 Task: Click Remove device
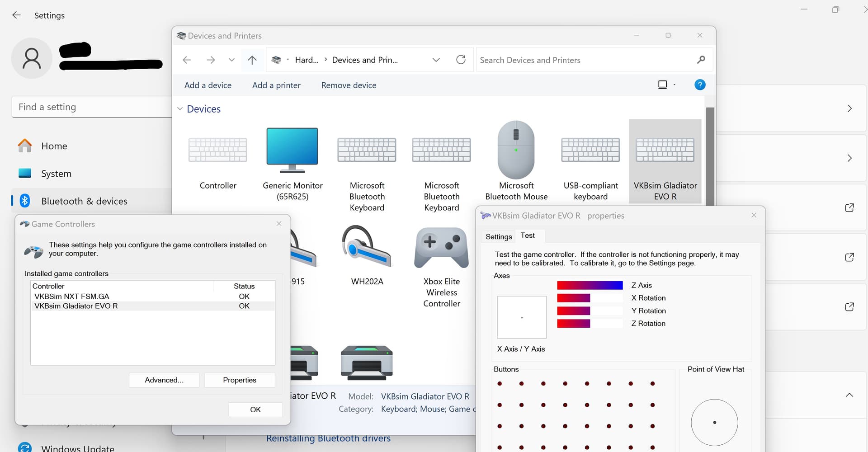[x=349, y=85]
